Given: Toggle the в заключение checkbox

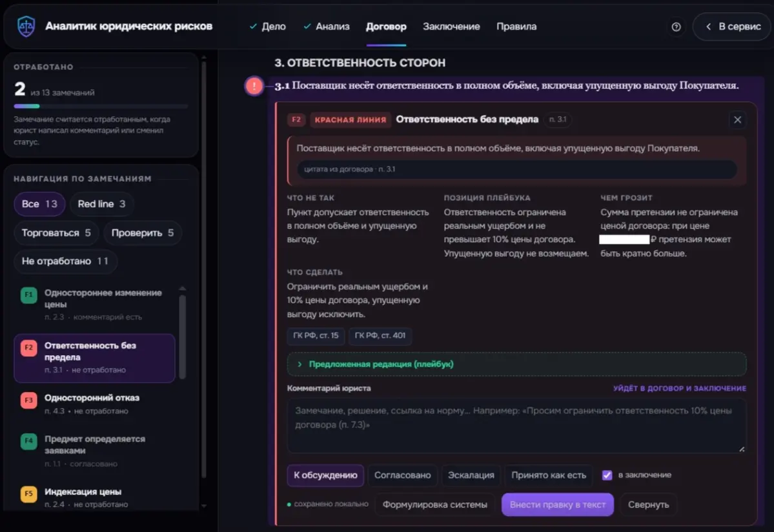Looking at the screenshot, I should (x=607, y=475).
